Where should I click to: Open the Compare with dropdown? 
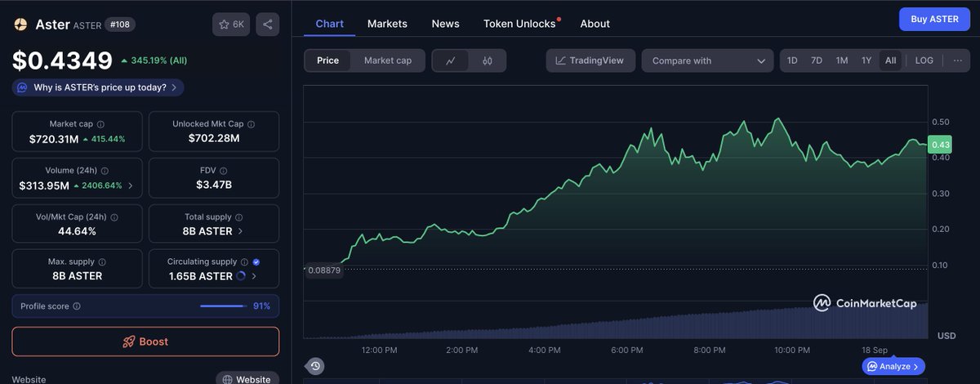(x=707, y=60)
